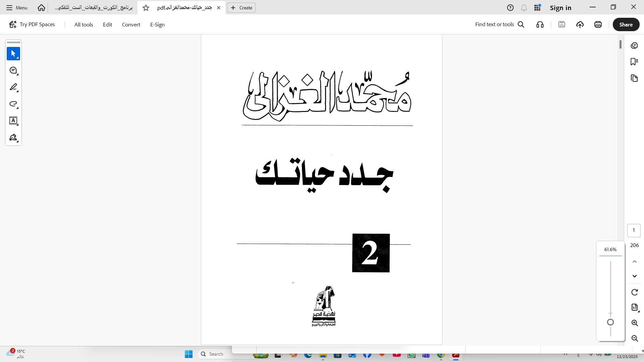This screenshot has height=362, width=644.
Task: Click the Create button
Action: (241, 8)
